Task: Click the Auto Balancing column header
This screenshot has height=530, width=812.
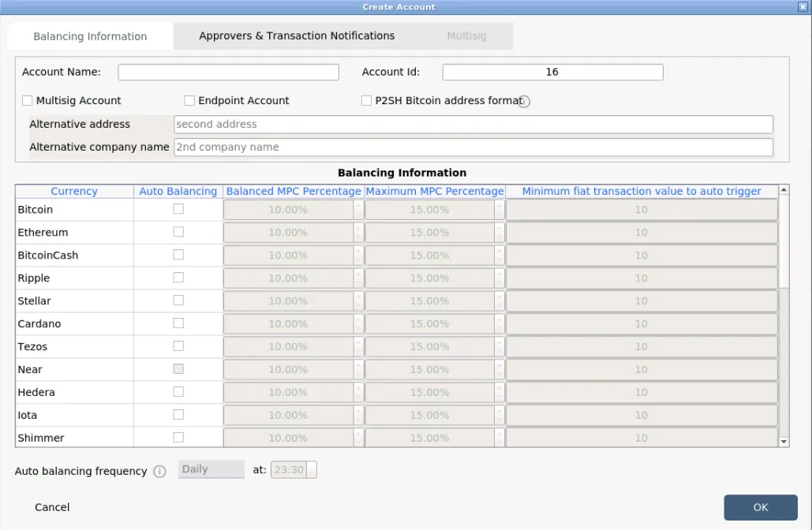Action: (178, 191)
